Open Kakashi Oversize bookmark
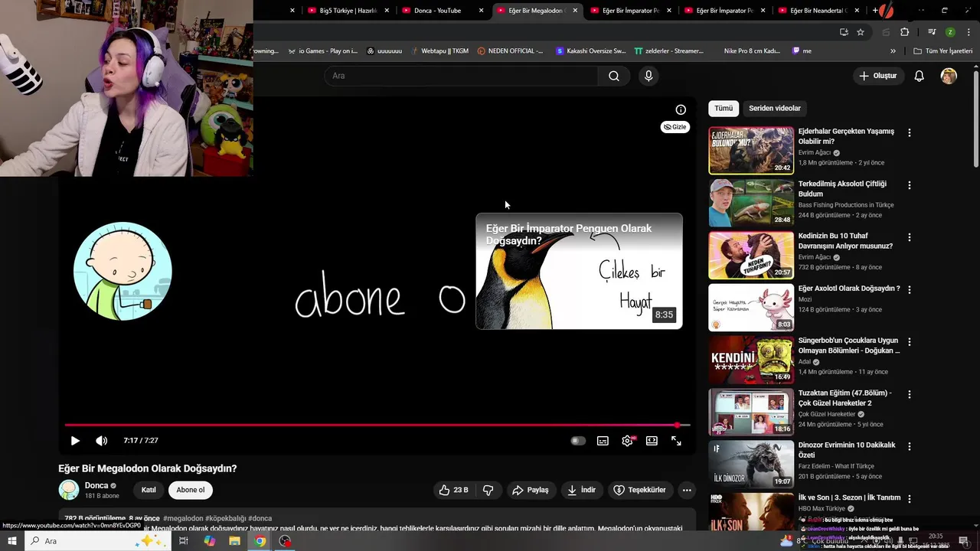The height and width of the screenshot is (551, 980). tap(590, 51)
